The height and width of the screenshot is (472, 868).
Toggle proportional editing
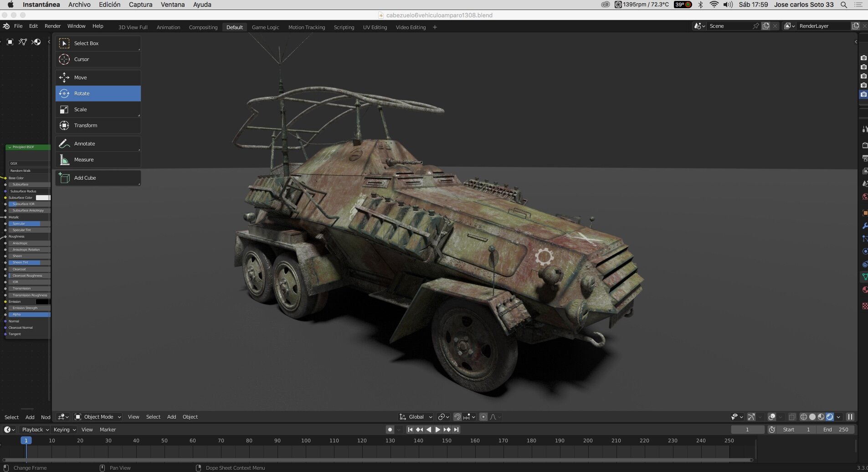click(483, 417)
